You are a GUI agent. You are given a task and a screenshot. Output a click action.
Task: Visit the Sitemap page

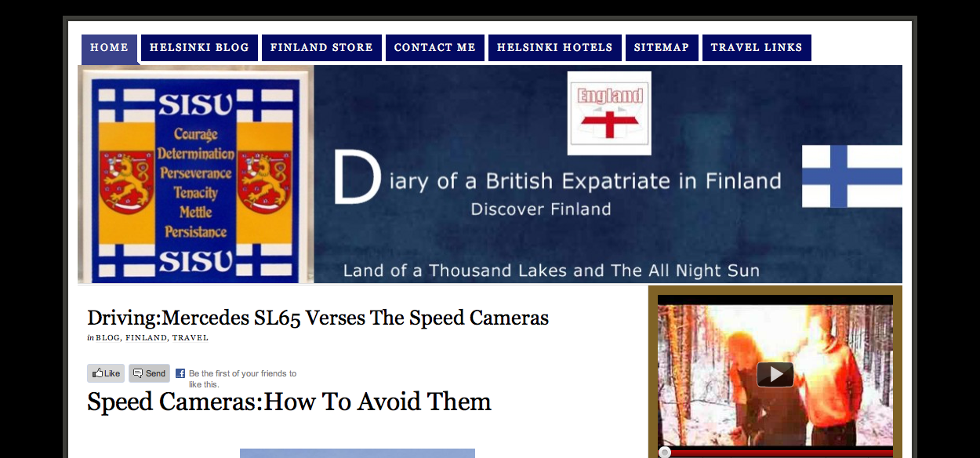pos(662,48)
